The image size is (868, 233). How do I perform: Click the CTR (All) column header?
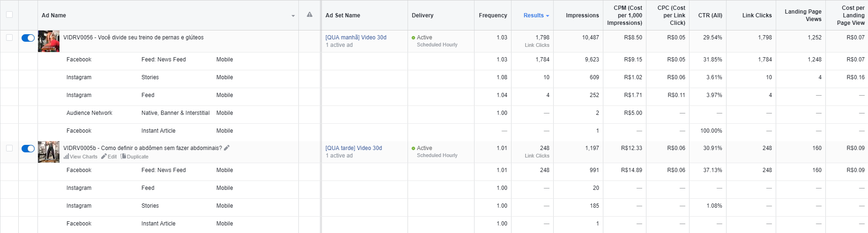(x=710, y=15)
